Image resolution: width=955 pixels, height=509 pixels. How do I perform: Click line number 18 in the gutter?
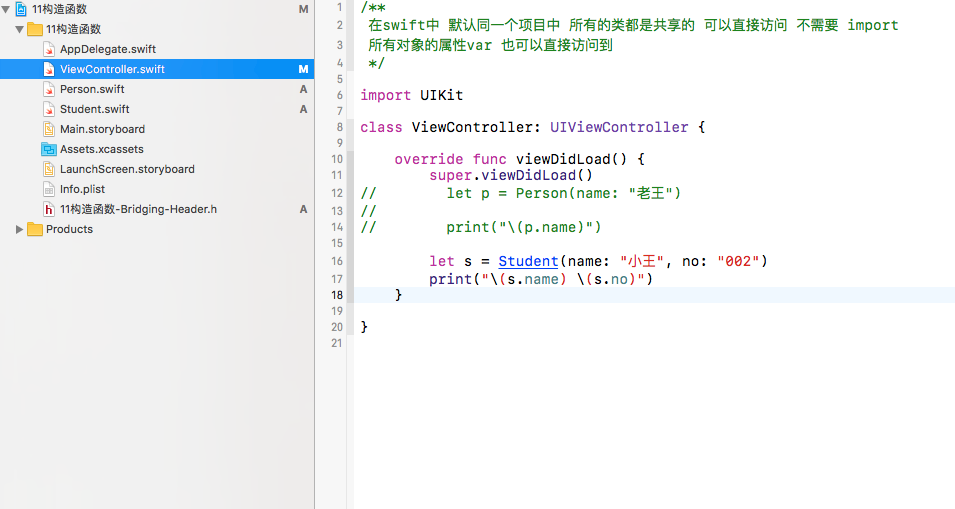pos(337,295)
